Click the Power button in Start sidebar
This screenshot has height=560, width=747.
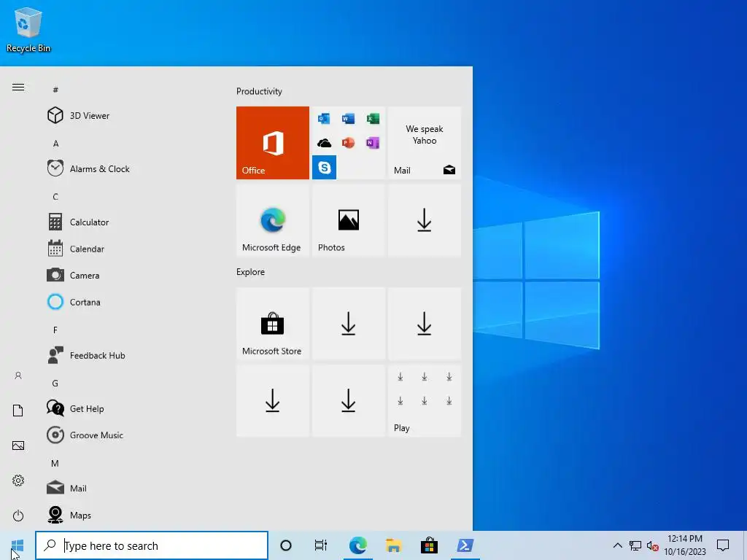[x=18, y=516]
